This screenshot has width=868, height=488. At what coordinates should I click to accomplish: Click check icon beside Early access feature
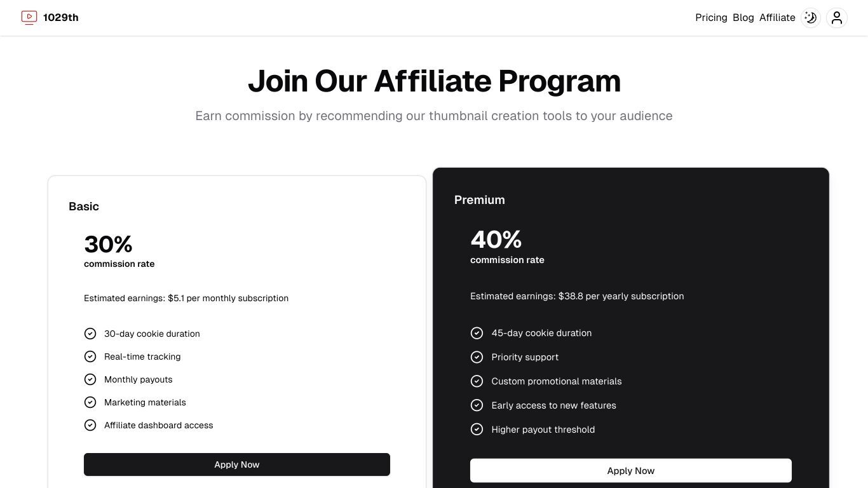click(477, 405)
